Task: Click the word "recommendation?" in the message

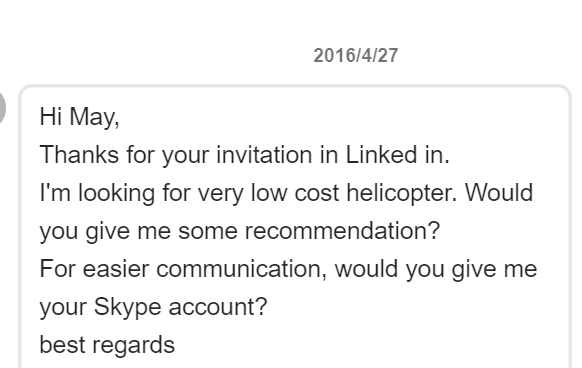Action: click(342, 231)
